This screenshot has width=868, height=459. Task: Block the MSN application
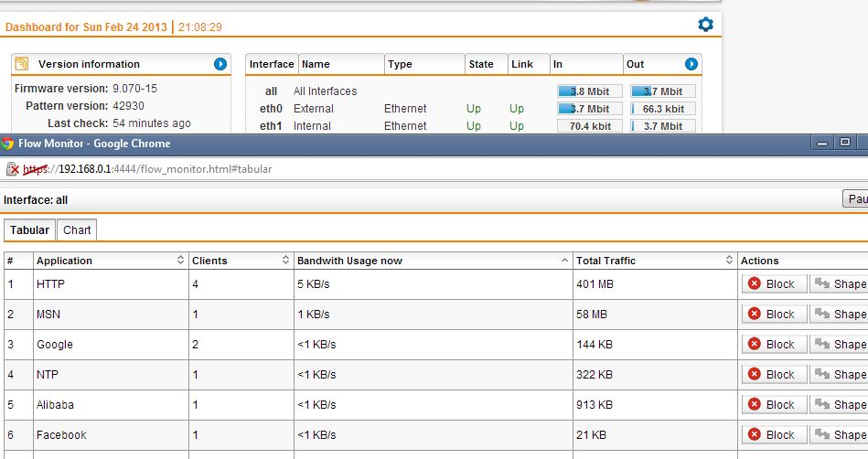774,314
